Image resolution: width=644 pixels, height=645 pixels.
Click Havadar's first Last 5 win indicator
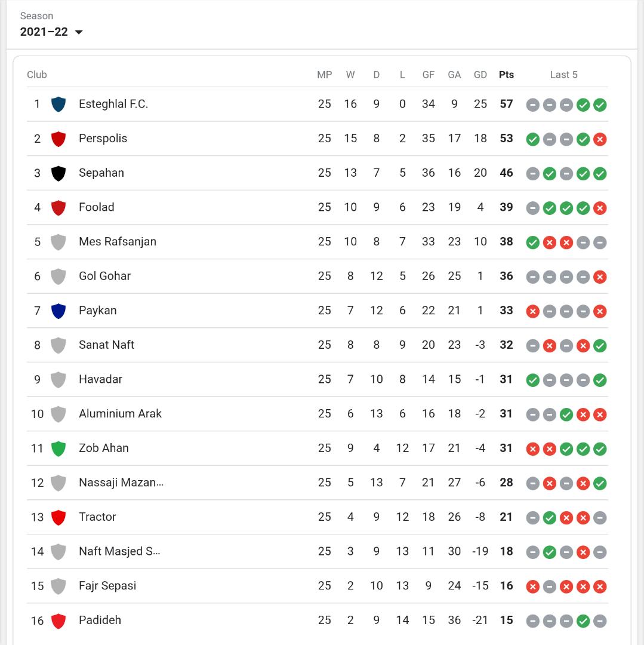(x=533, y=380)
